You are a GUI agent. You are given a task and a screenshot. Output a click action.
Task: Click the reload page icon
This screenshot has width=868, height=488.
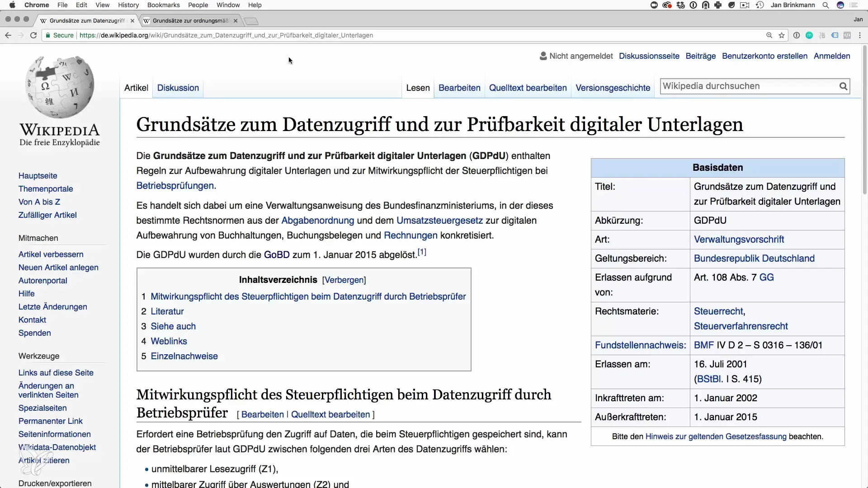point(33,35)
